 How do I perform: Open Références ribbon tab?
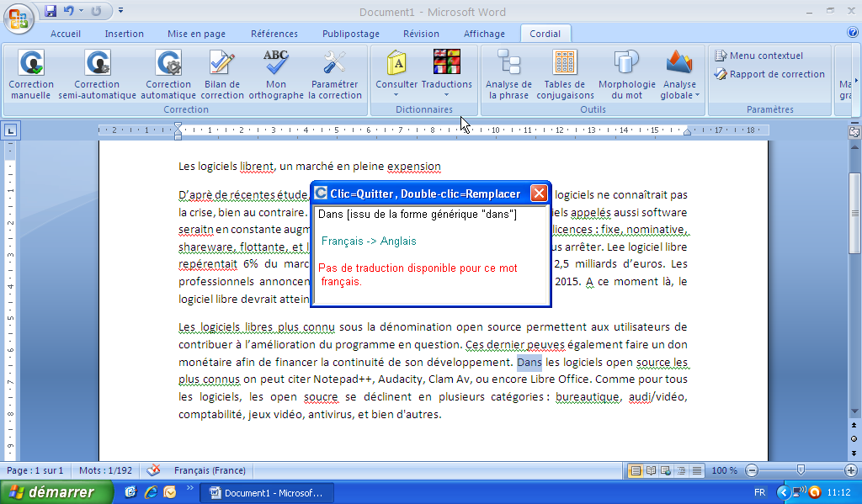(274, 34)
